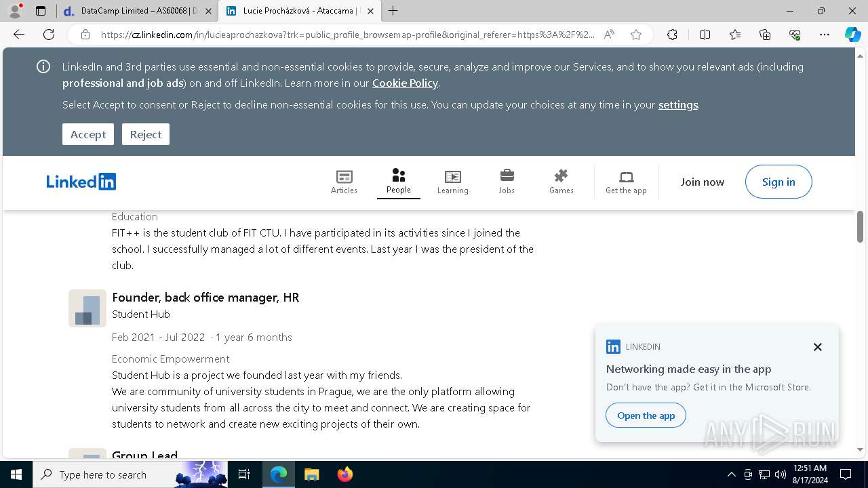Click the Feb 2021 - Jul 2022 date text

point(158,337)
